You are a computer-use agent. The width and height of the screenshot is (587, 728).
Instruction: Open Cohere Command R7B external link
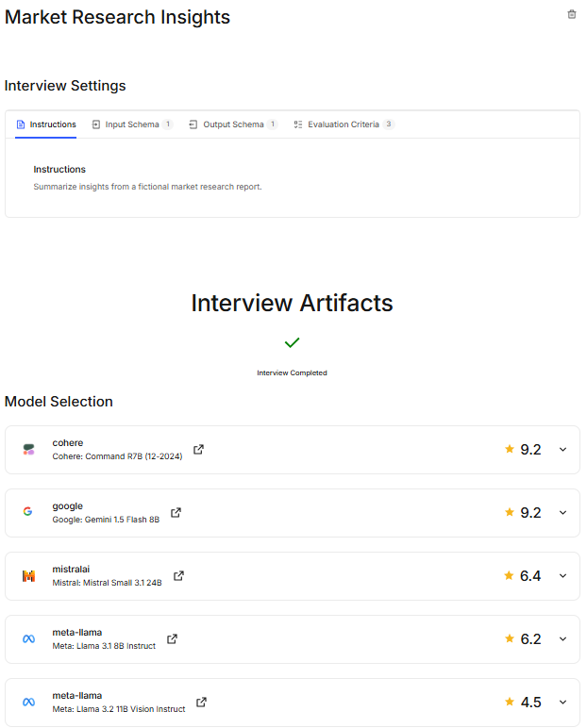[x=198, y=450]
